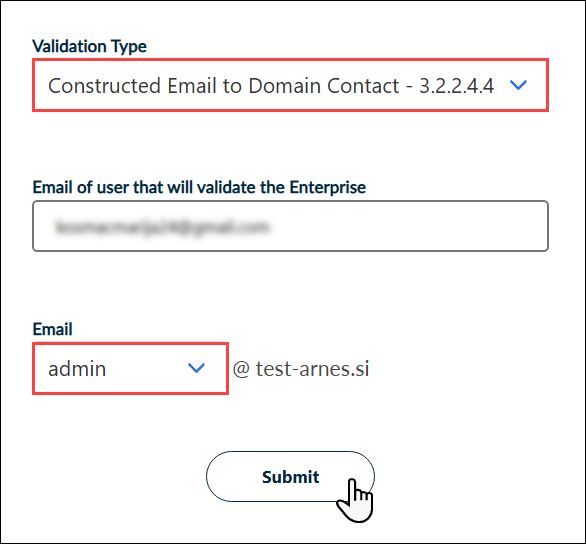Click the blue chevron beside admin
586x544 pixels.
click(x=196, y=368)
